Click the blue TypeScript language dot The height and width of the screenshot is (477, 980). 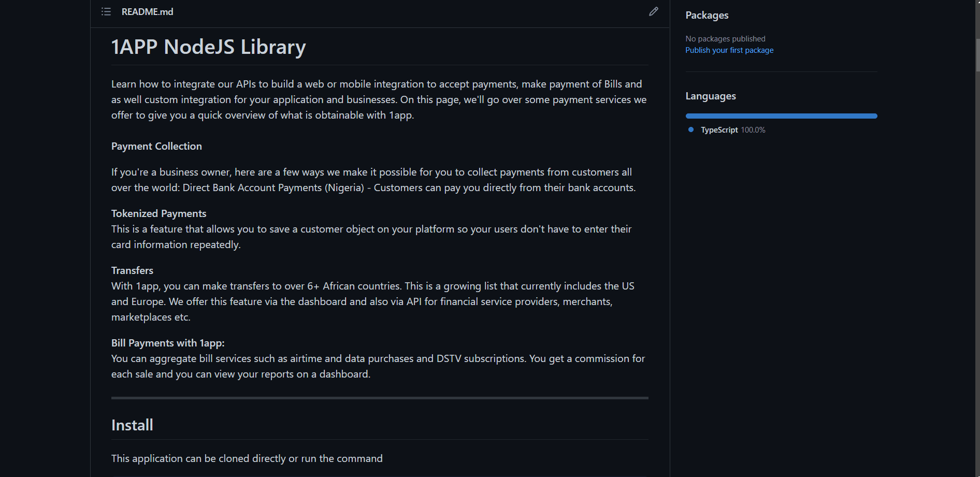point(691,129)
